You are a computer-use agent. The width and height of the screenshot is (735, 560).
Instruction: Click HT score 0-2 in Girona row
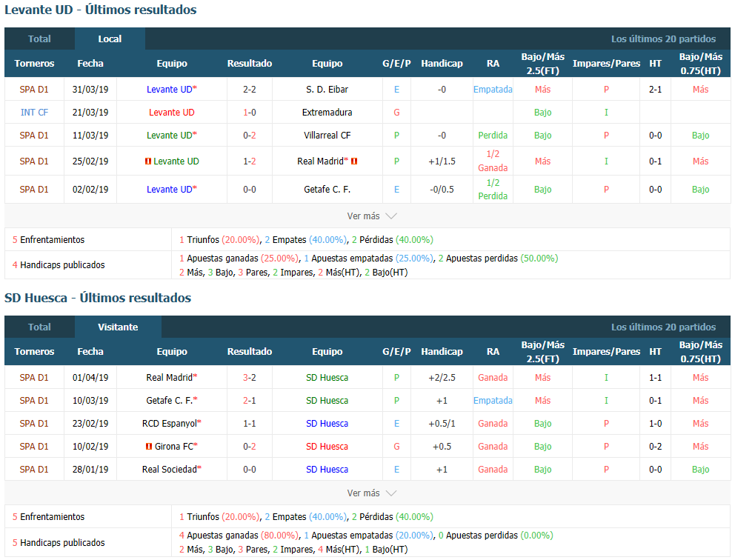coord(655,447)
